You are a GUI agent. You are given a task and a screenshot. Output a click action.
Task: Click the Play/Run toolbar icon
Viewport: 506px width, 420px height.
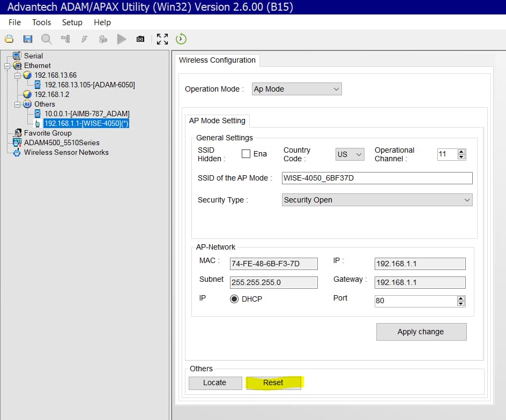122,39
